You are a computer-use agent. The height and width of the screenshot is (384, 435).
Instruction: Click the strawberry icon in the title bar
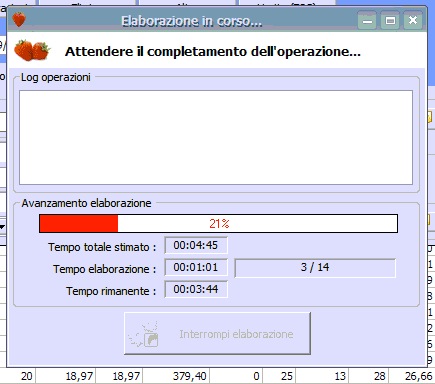click(19, 20)
